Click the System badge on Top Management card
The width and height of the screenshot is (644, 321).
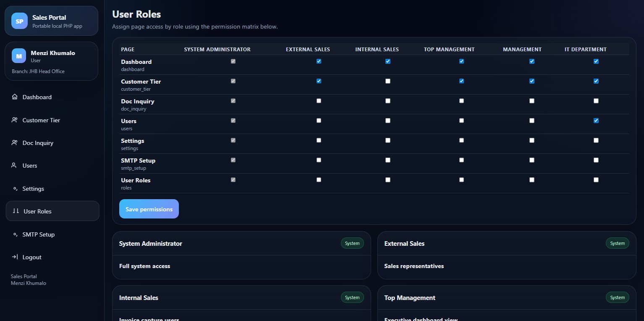[x=618, y=297]
